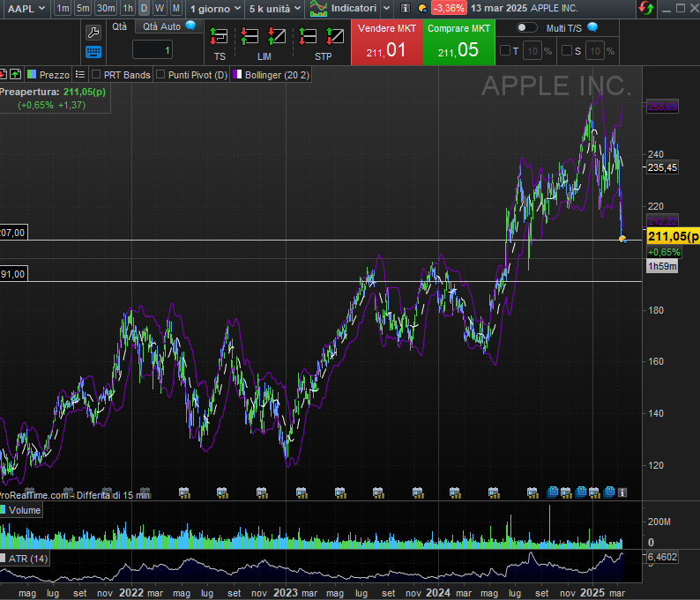This screenshot has height=600, width=700.
Task: Check the PRT Bands checkbox
Action: click(x=95, y=75)
